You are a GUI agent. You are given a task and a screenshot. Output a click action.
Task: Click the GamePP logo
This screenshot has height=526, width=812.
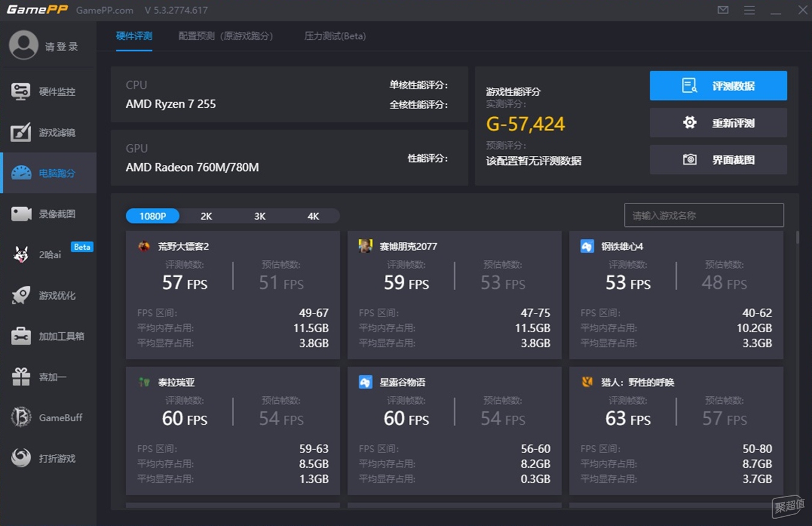[x=37, y=10]
